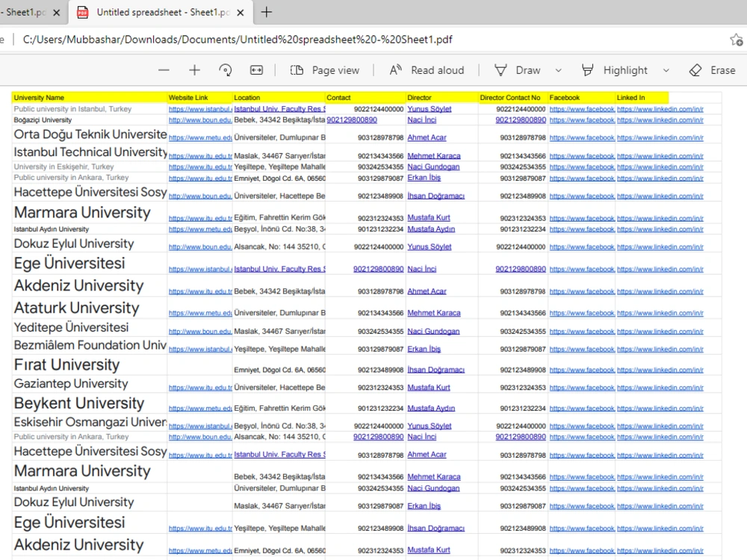The image size is (747, 560).
Task: Open Mustafa Aydın link in first Aydın University row
Action: pos(431,229)
